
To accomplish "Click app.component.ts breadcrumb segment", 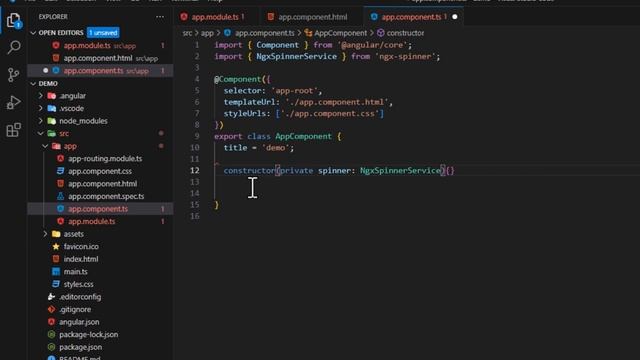I will [x=264, y=33].
